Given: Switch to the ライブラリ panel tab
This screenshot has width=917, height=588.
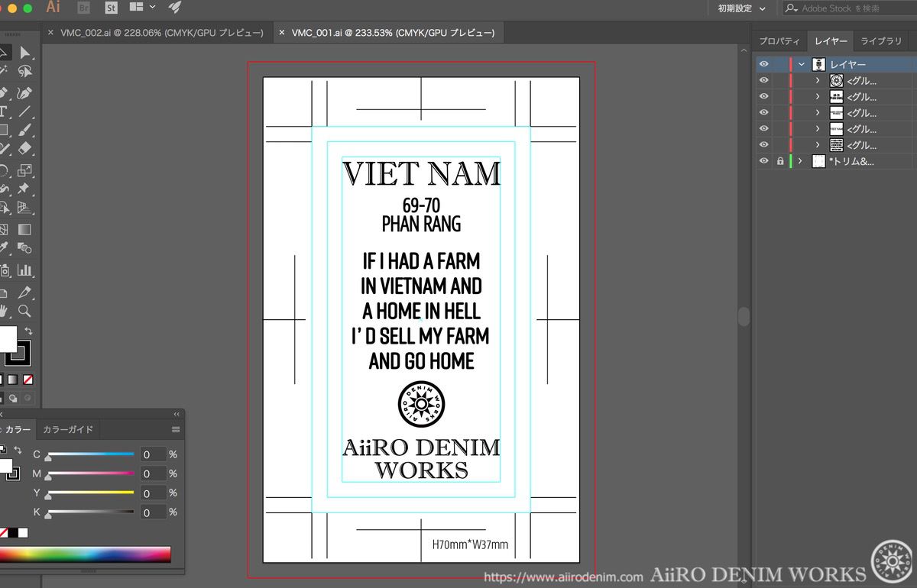Looking at the screenshot, I should click(x=881, y=41).
